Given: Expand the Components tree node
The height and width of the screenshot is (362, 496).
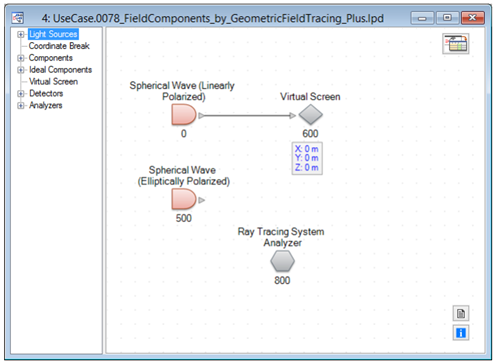Looking at the screenshot, I should pyautogui.click(x=21, y=58).
